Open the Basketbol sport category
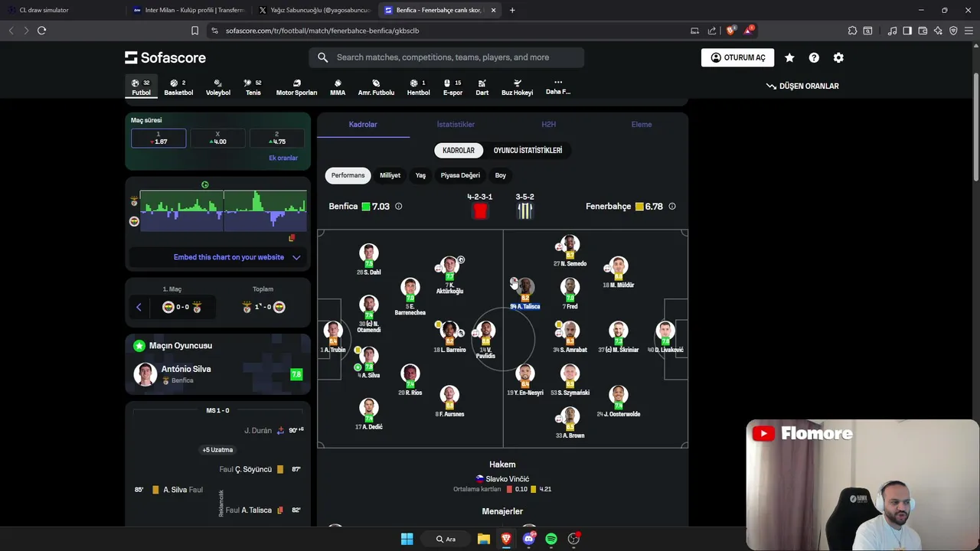 [178, 87]
